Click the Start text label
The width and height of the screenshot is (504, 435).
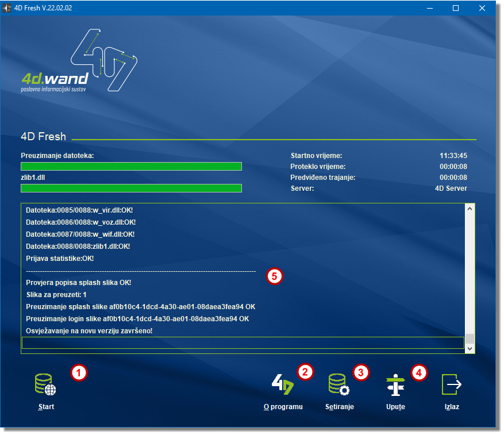[x=46, y=407]
